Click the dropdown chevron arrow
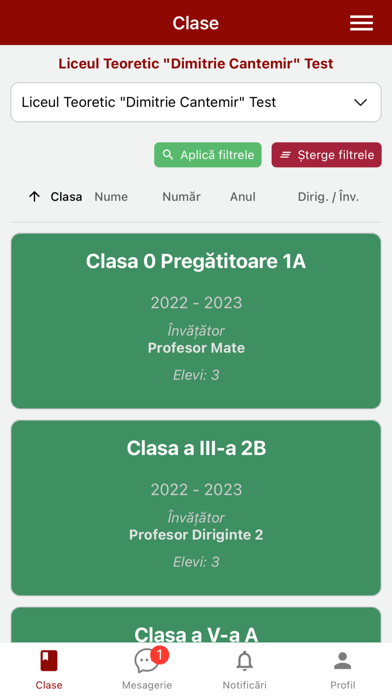392x696 pixels. pyautogui.click(x=360, y=102)
